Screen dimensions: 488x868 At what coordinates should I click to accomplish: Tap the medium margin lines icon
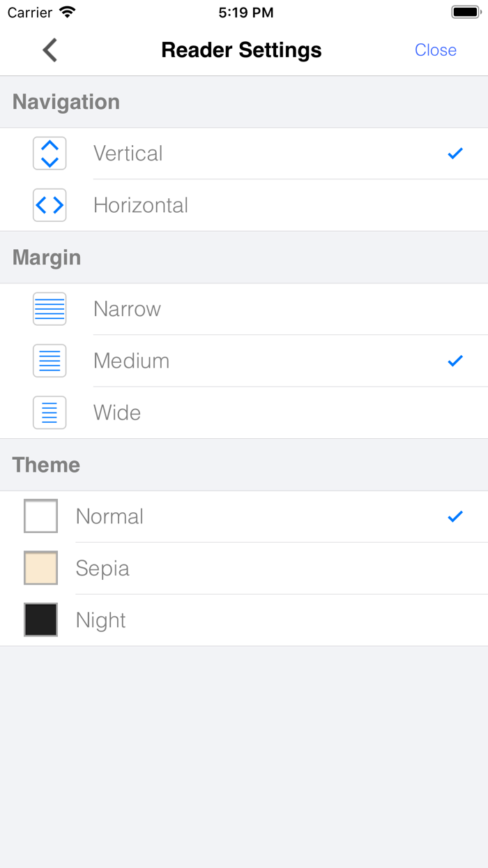coord(49,361)
